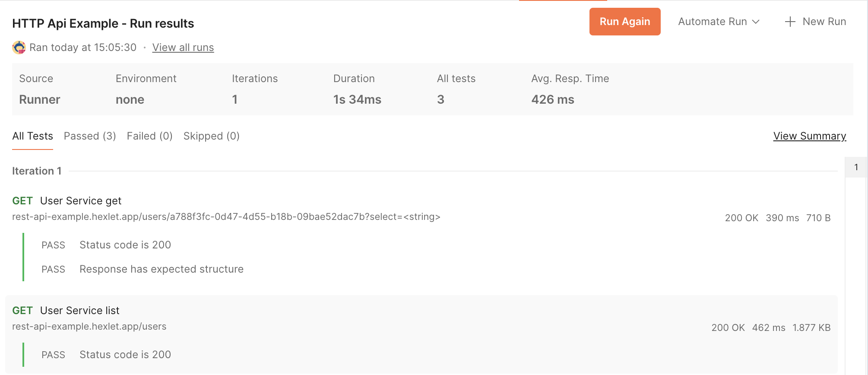Click the users/a788f3fc request URL
This screenshot has width=868, height=375.
coord(226,217)
